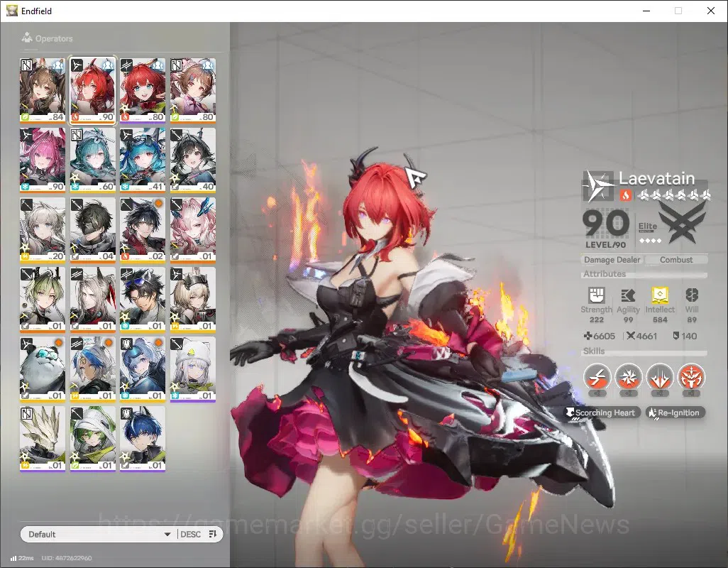Click the Endfield app icon in title bar
728x568 pixels.
point(11,10)
